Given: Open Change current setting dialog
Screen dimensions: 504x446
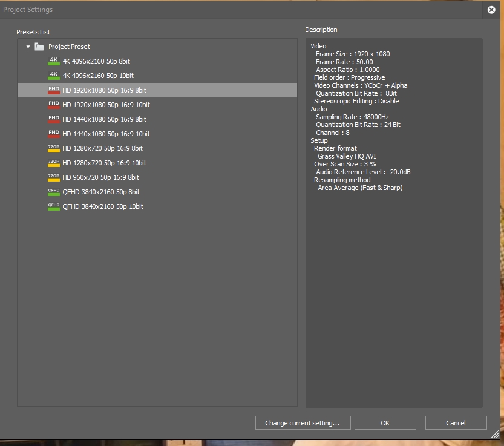Looking at the screenshot, I should 303,423.
